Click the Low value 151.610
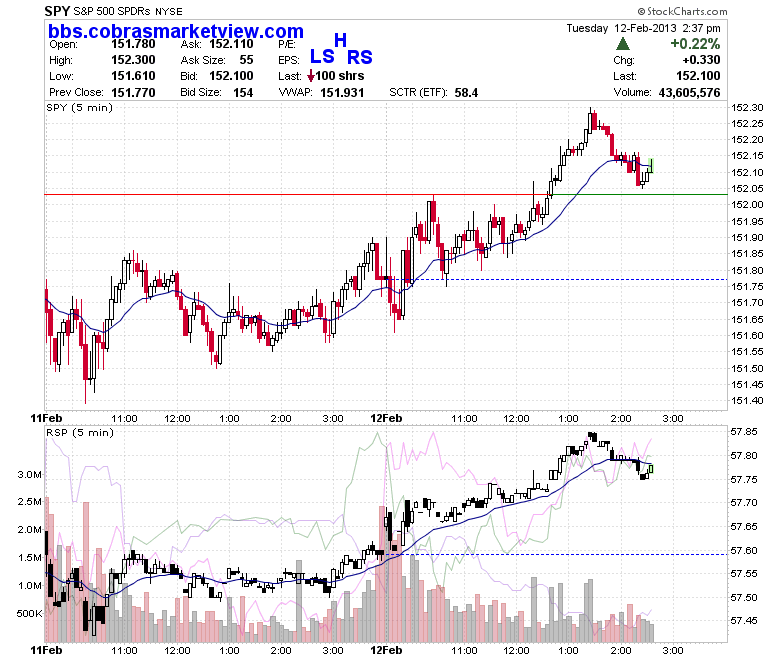 (x=133, y=76)
